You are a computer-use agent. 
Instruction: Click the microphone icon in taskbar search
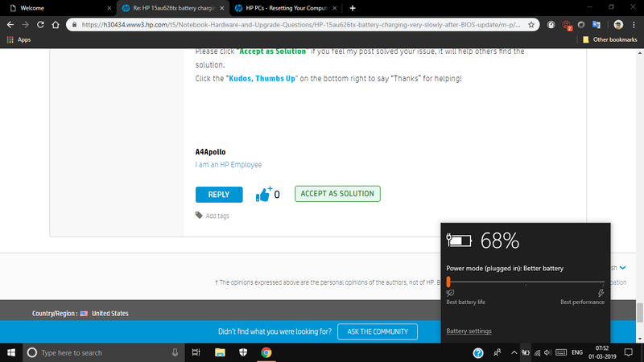click(175, 352)
